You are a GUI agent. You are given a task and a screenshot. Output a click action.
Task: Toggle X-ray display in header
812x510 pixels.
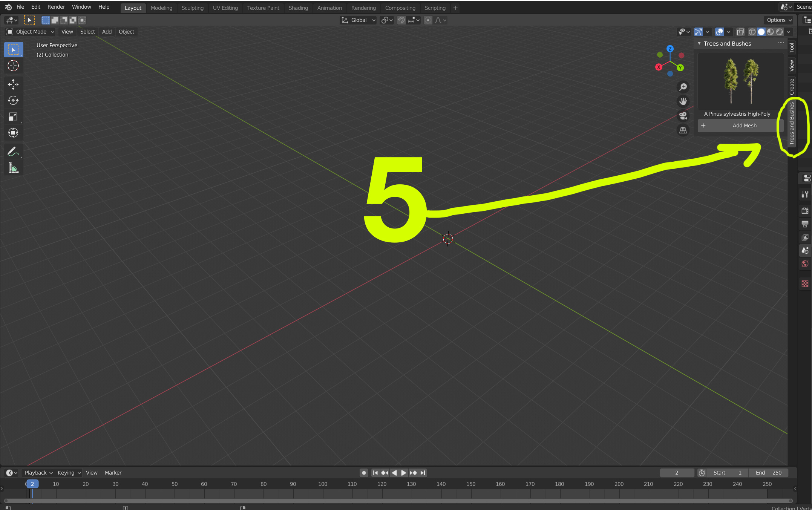coord(740,32)
